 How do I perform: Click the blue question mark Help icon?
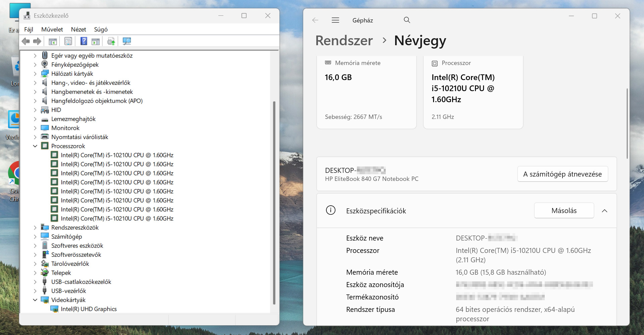[x=84, y=41]
